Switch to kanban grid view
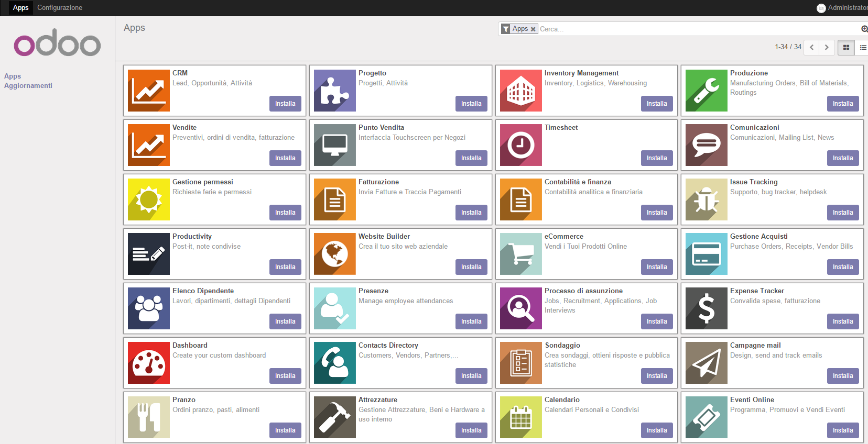Viewport: 868px width, 444px height. click(x=846, y=47)
